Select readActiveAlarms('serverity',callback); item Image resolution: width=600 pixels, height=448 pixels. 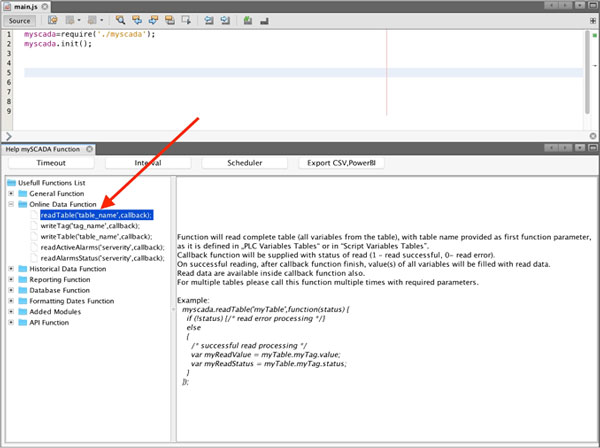pos(102,247)
